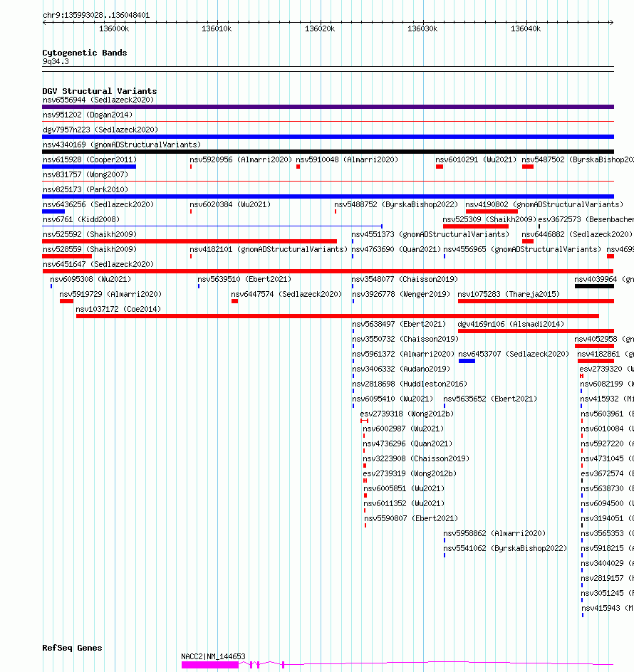Select esv2739319 (Wong2012b) label
Screen dimensions: 634x672
(410, 474)
